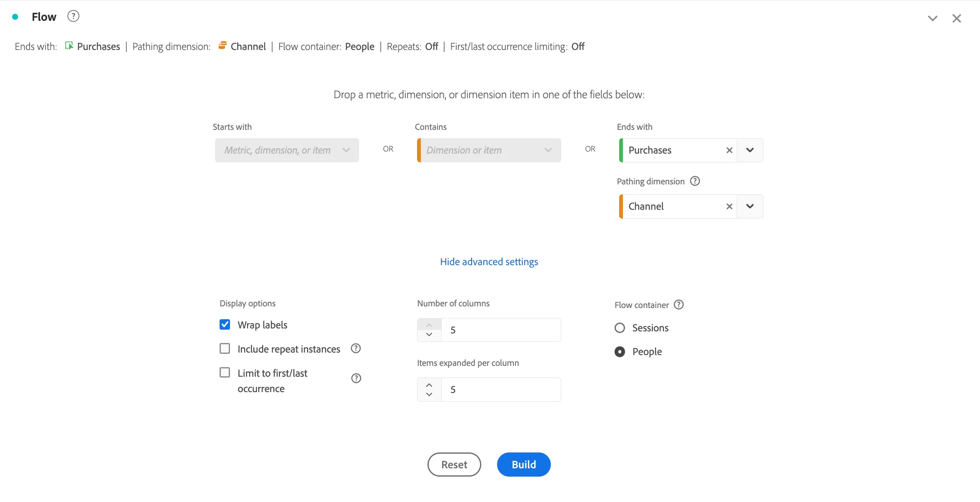Clear the Channel pathing dimension selection
Image resolution: width=980 pixels, height=502 pixels.
coord(729,206)
